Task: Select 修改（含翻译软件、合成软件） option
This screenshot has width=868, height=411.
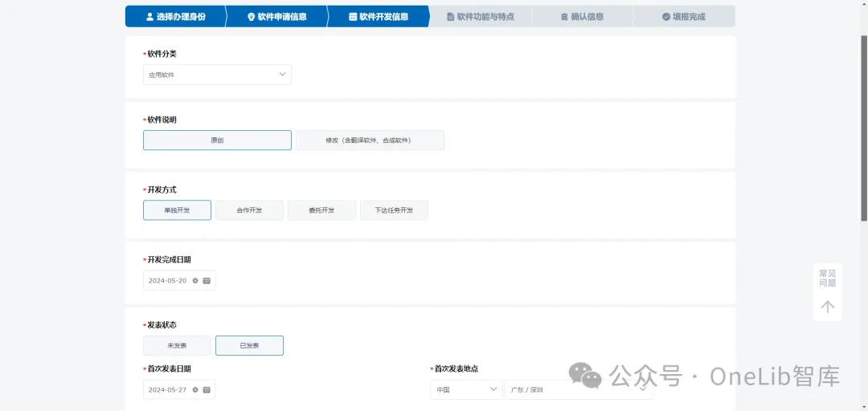Action: [x=370, y=140]
